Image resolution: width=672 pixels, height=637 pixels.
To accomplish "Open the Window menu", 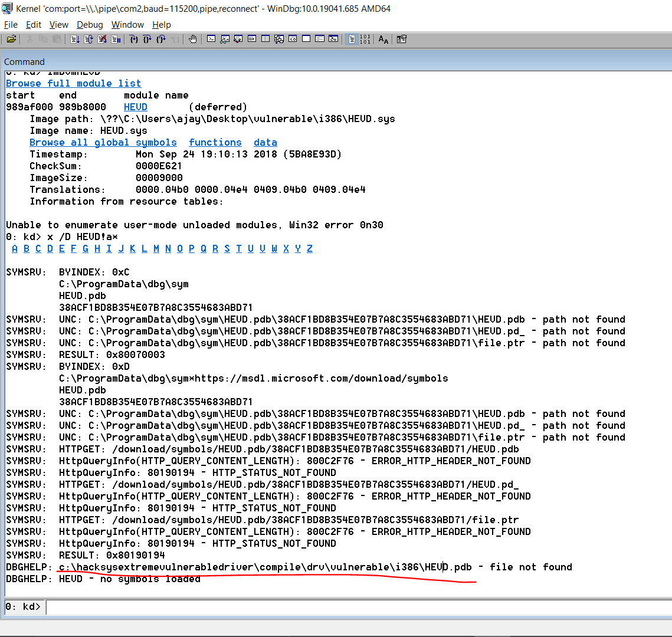I will pos(127,25).
